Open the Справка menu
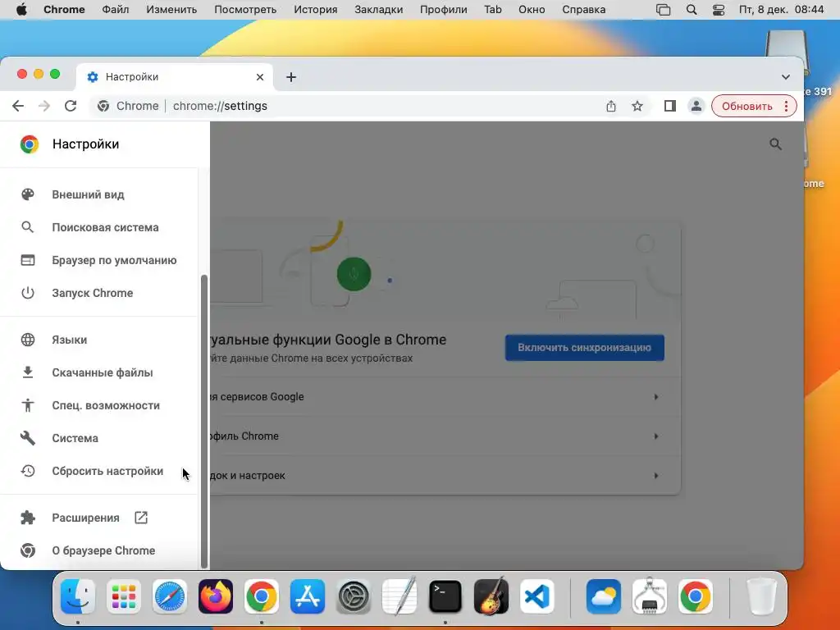The height and width of the screenshot is (630, 840). [583, 10]
